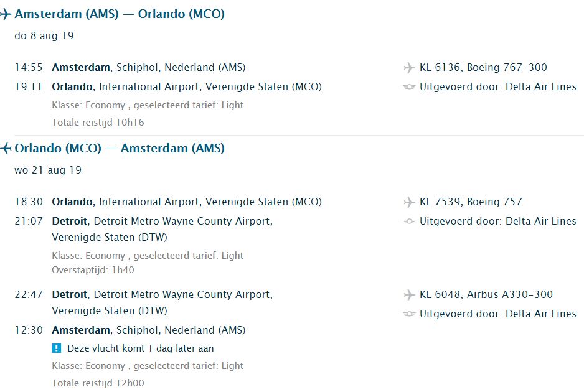The width and height of the screenshot is (584, 392).
Task: Click the plane icon next to KL 7539
Action: pos(409,202)
